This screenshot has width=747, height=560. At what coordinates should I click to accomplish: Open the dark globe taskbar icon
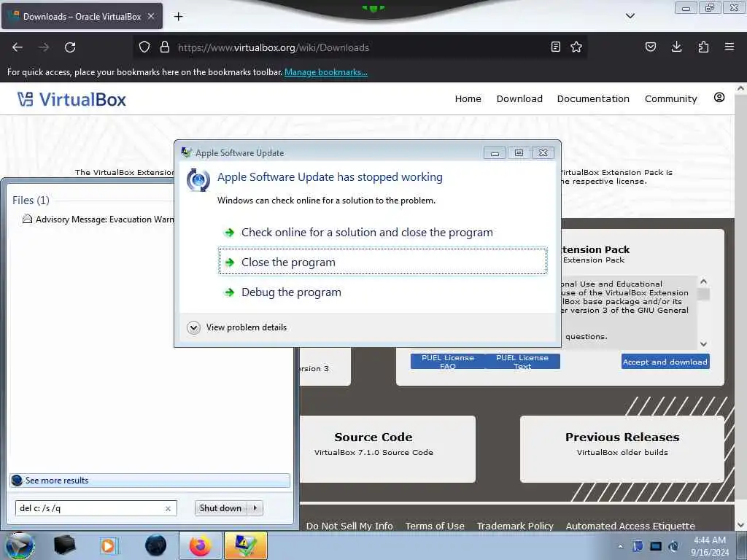coord(155,545)
